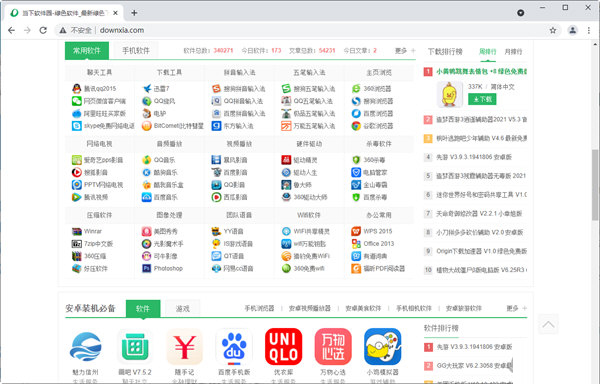Click the 鲁大师 icon
Viewport: 600px width, 384px height.
point(286,185)
